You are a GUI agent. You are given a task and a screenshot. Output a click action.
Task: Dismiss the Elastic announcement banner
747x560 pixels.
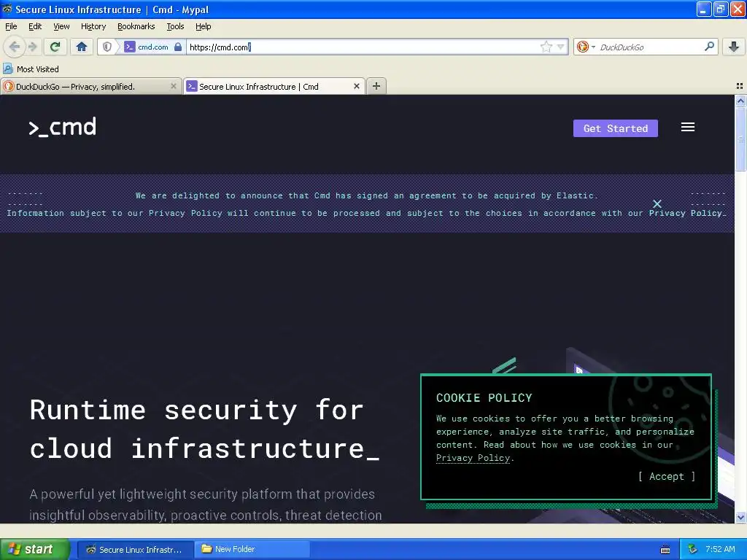tap(657, 204)
